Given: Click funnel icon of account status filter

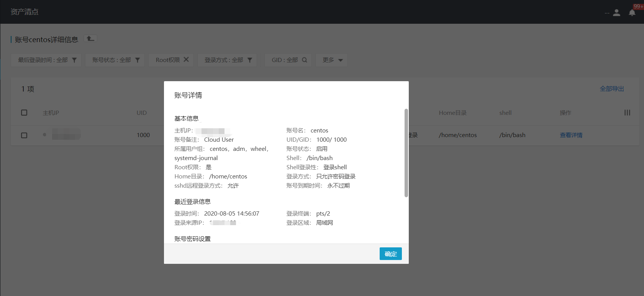Looking at the screenshot, I should pyautogui.click(x=138, y=60).
